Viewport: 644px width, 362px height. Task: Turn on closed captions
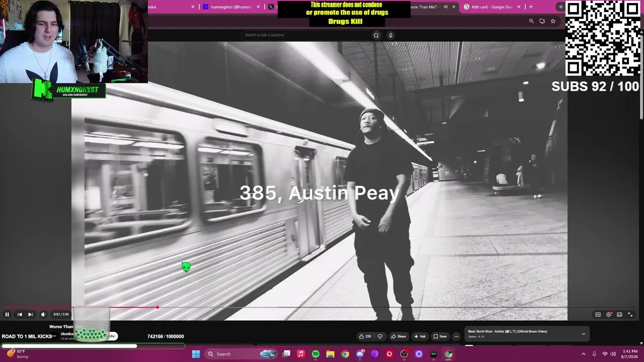[598, 314]
